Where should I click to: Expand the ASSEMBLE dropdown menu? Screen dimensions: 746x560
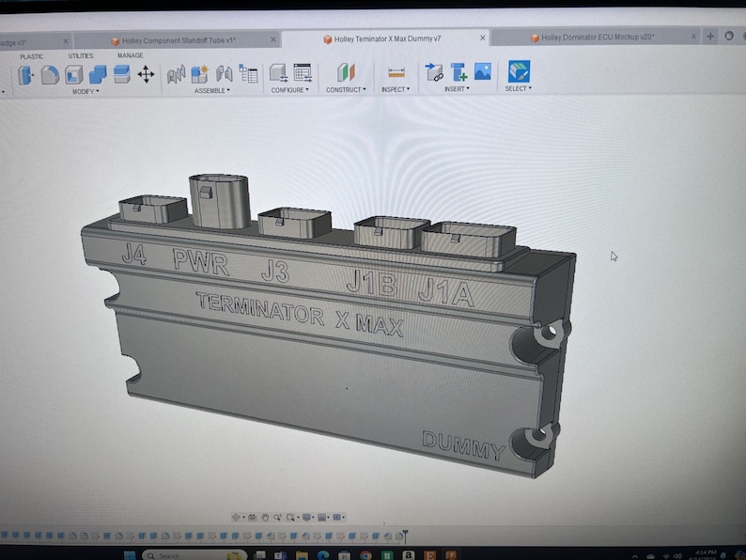pyautogui.click(x=212, y=90)
